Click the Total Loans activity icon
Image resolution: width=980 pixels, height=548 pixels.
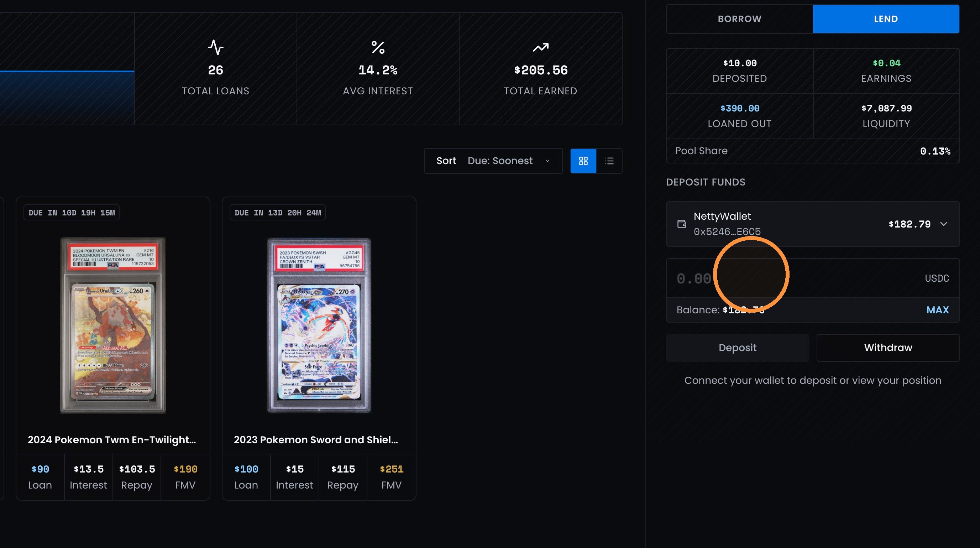216,48
